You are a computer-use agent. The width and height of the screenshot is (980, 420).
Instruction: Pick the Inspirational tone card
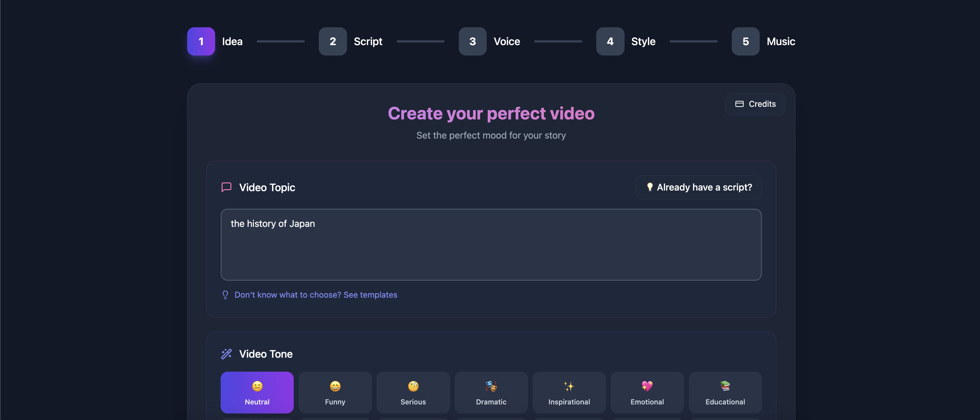569,392
